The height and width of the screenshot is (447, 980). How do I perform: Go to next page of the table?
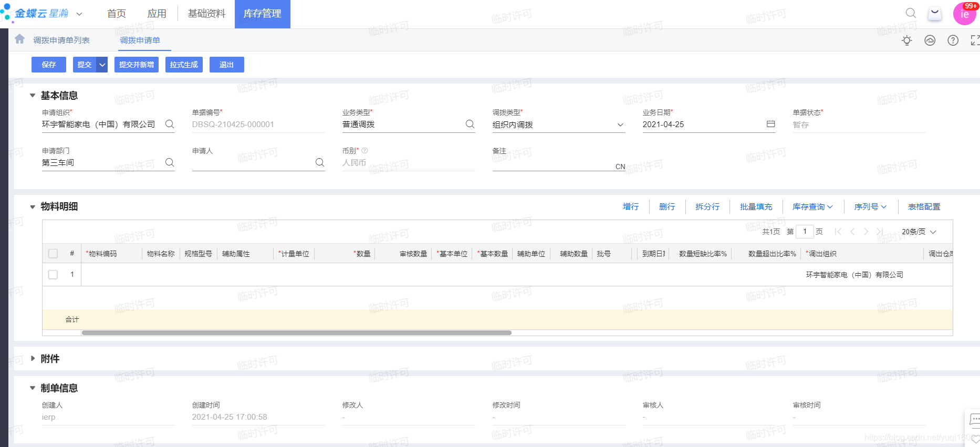[866, 232]
